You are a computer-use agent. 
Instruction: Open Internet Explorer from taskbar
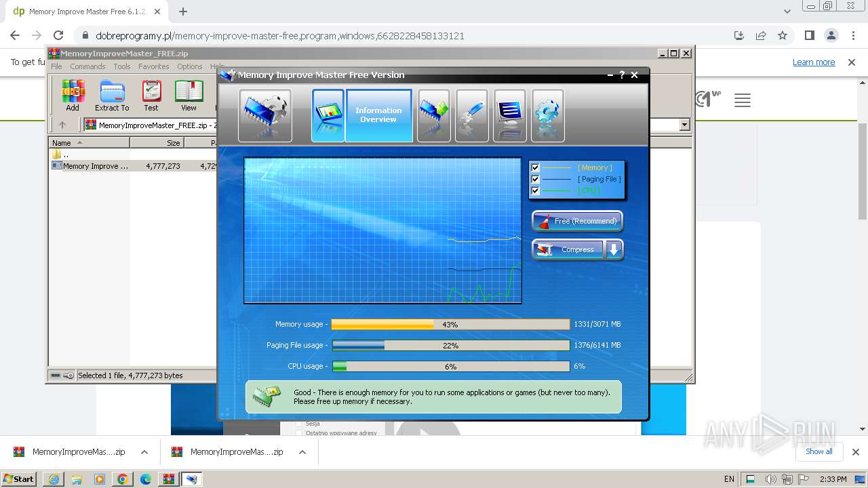click(54, 479)
